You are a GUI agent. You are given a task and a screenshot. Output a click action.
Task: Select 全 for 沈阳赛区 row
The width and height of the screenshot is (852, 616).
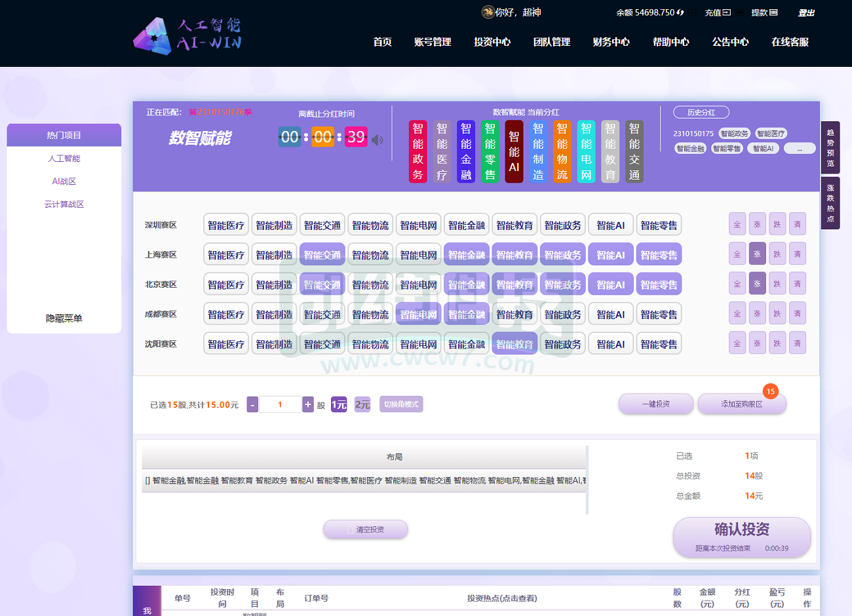click(x=737, y=343)
